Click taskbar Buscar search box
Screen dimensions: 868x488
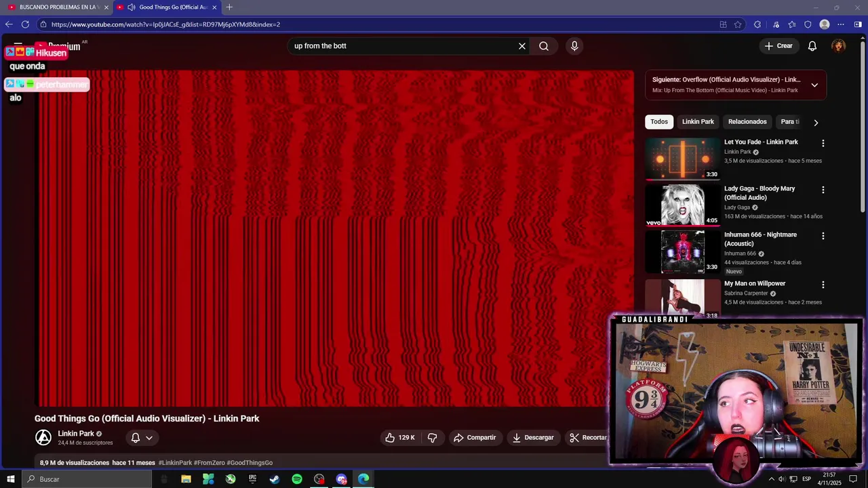tap(87, 479)
